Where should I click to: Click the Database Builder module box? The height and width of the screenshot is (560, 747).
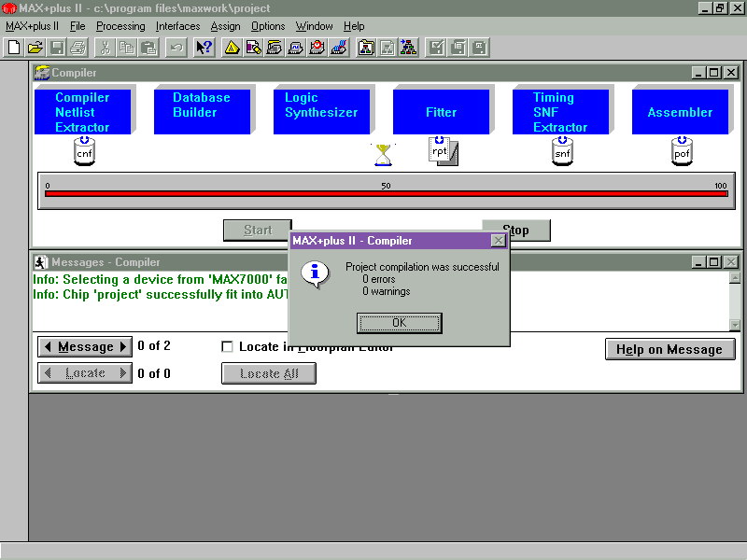point(202,112)
